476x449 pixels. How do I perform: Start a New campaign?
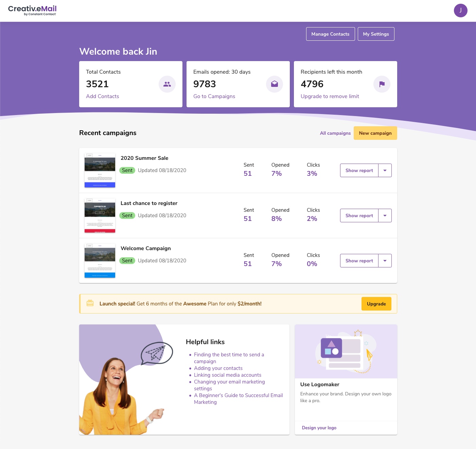click(x=375, y=133)
